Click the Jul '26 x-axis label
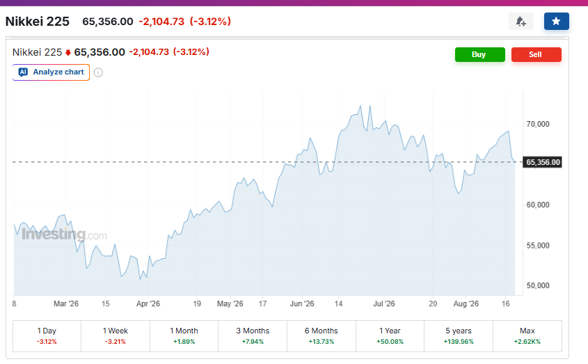588x364 pixels. (x=384, y=303)
